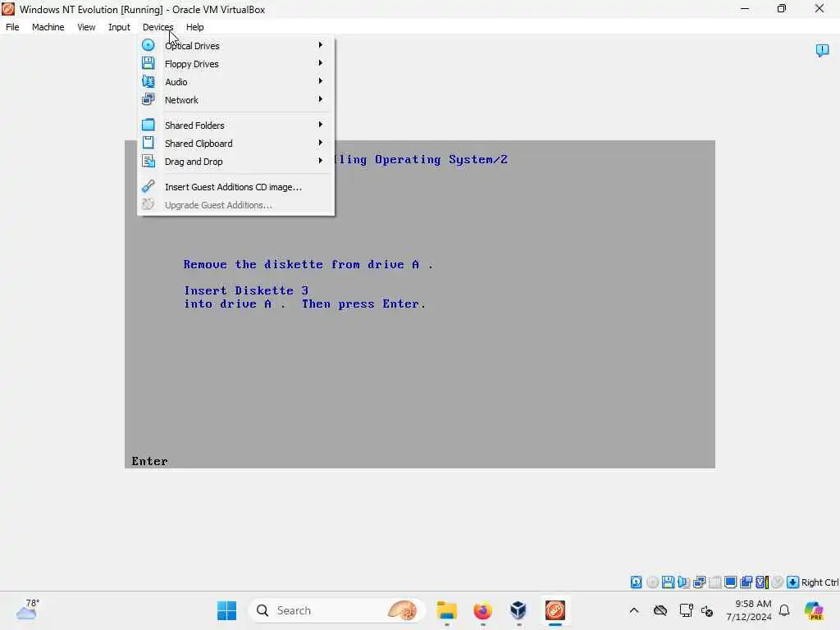
Task: Open the File menu
Action: tap(12, 27)
